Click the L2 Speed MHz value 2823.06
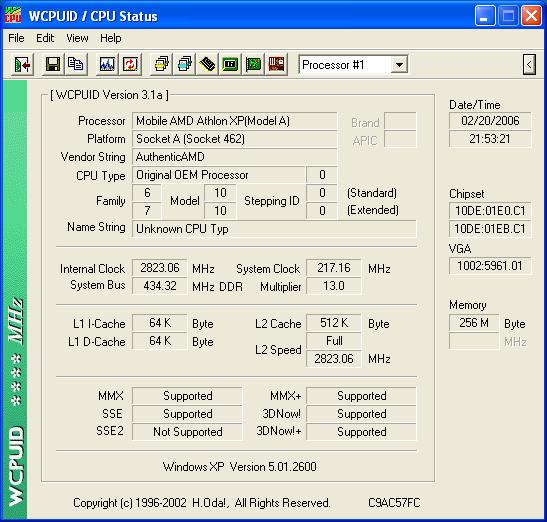 [334, 359]
